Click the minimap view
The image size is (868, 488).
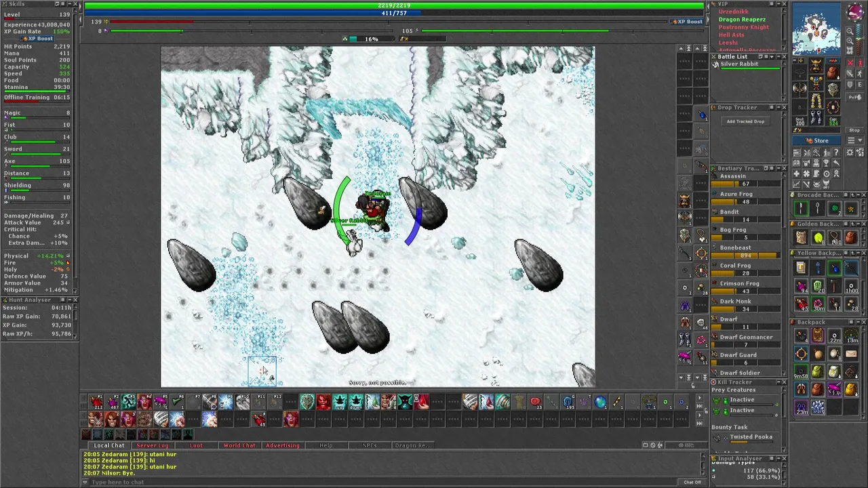click(816, 28)
